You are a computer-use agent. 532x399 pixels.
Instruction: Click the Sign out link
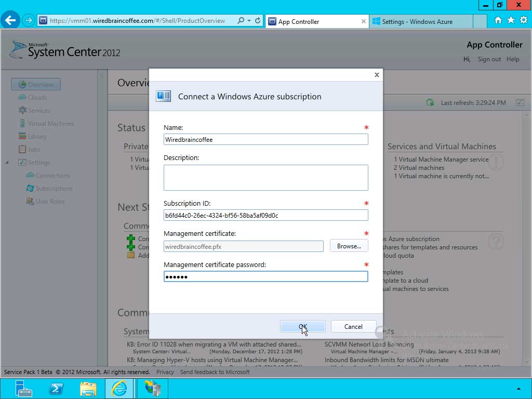tap(489, 59)
